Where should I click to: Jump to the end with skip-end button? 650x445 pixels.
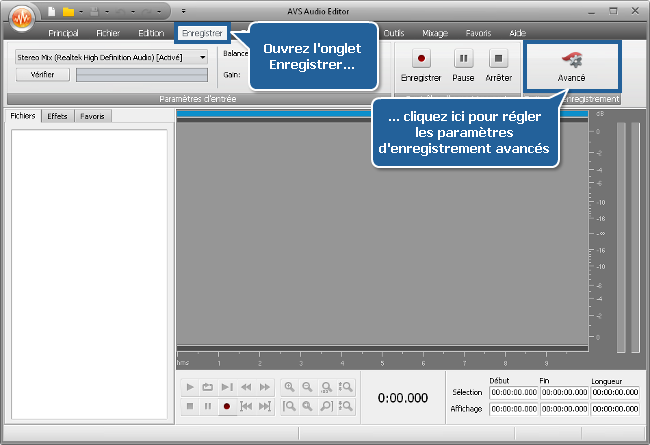tap(264, 406)
